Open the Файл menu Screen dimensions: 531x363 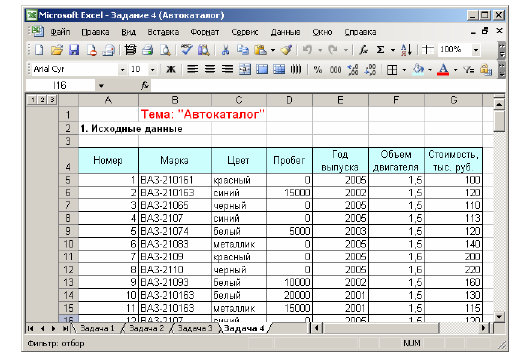[x=60, y=32]
